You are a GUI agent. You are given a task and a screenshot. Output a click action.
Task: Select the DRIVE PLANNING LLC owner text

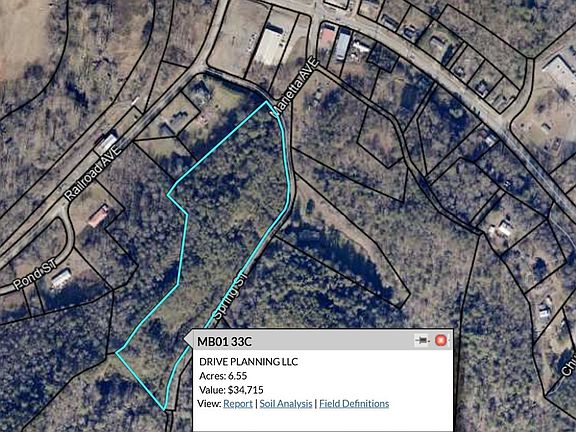[x=248, y=362]
